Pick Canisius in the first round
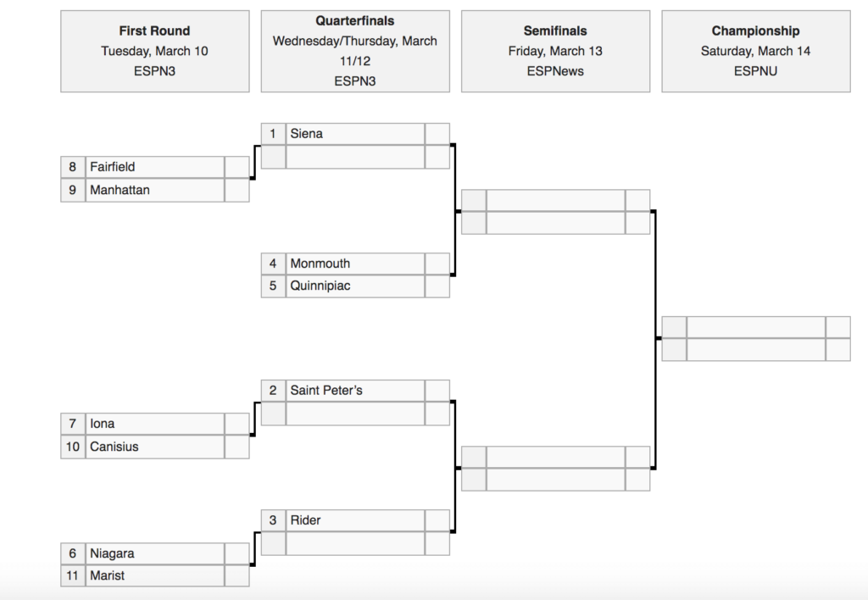868x600 pixels. tap(154, 447)
